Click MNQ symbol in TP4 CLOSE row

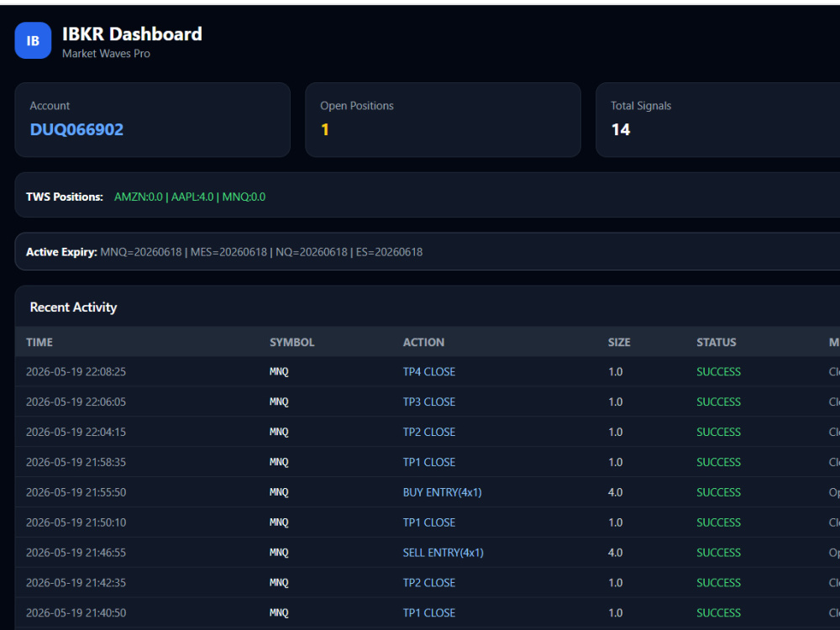[x=279, y=372]
